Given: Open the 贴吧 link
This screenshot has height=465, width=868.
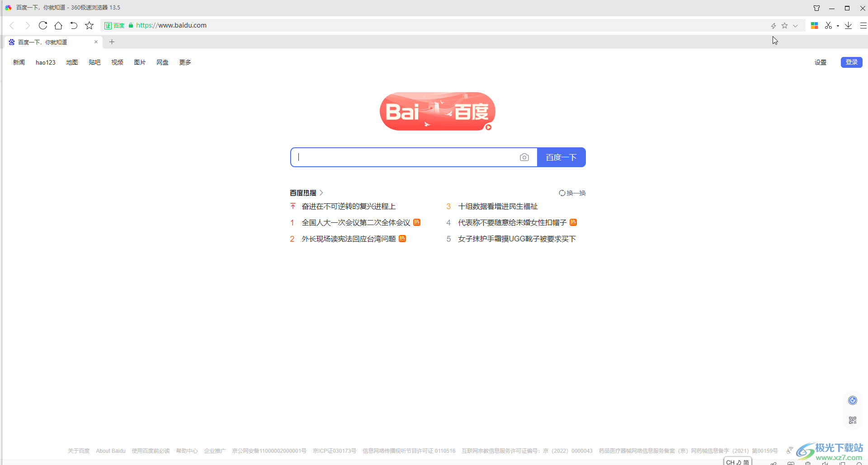Looking at the screenshot, I should [x=94, y=62].
